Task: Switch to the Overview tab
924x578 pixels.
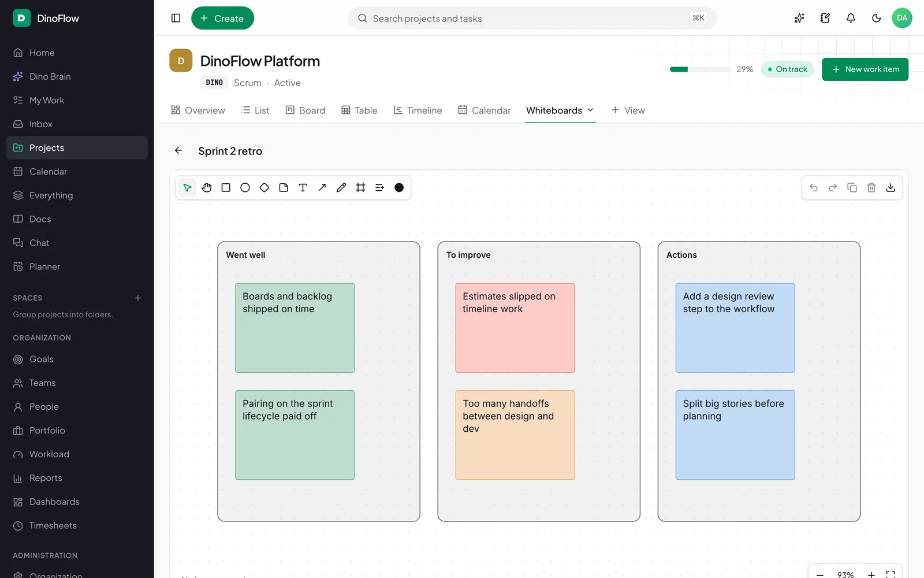Action: pos(198,110)
